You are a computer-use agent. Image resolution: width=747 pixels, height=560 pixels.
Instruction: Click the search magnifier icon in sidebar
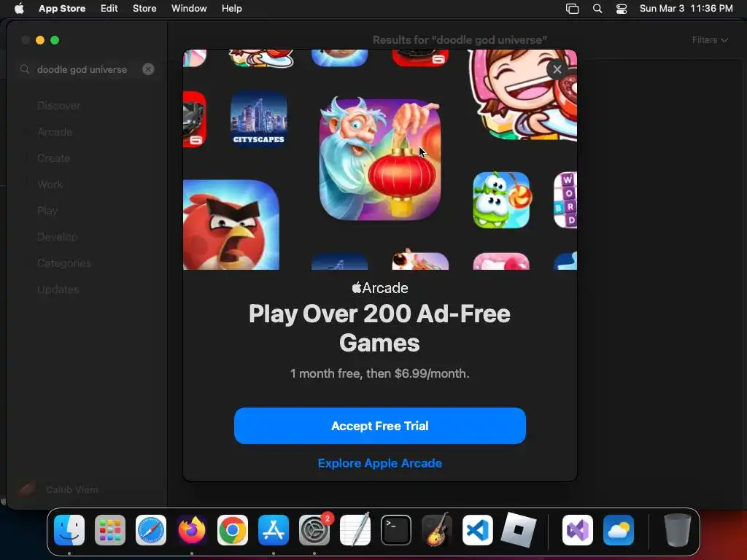point(25,69)
